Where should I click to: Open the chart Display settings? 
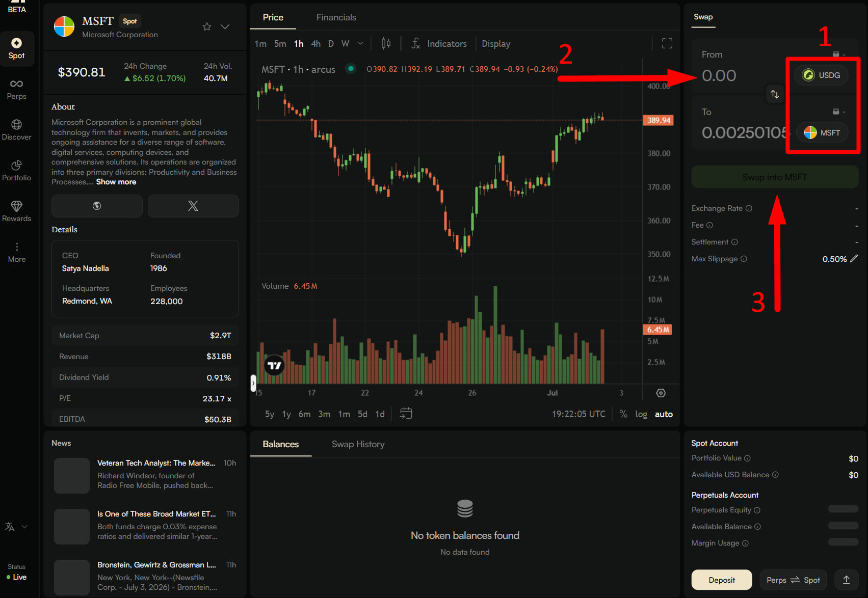pos(496,44)
